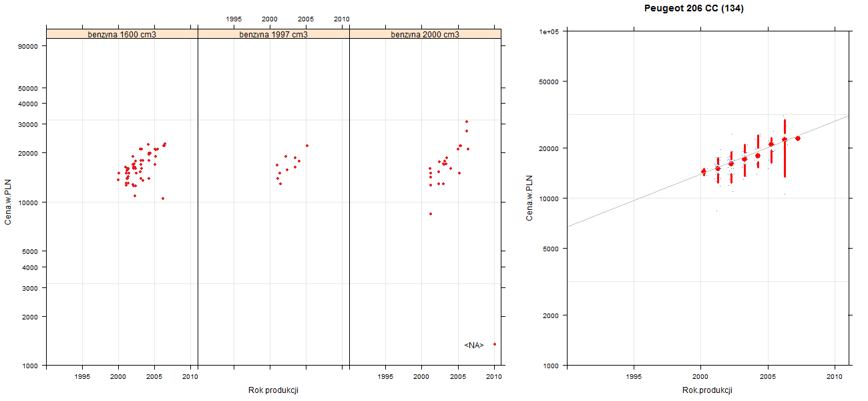Click the "<NA>" label in the 2000 cm3 panel
This screenshot has width=868, height=401.
click(474, 346)
